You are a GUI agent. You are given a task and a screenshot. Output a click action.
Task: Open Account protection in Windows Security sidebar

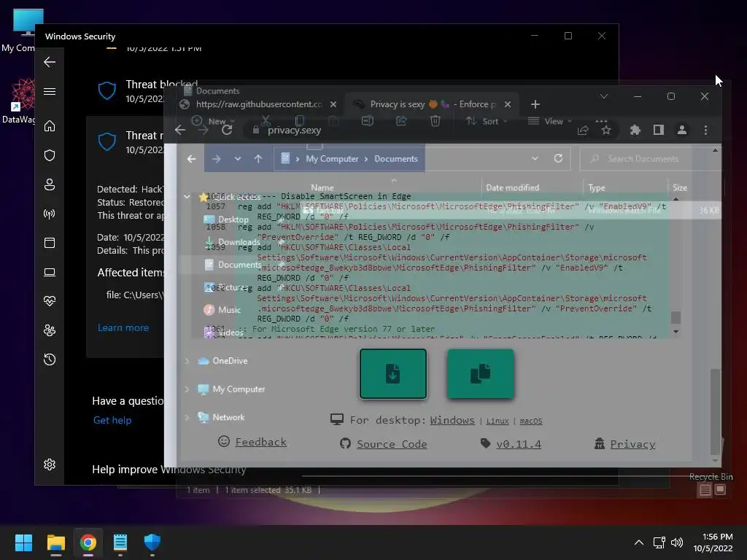(x=50, y=184)
